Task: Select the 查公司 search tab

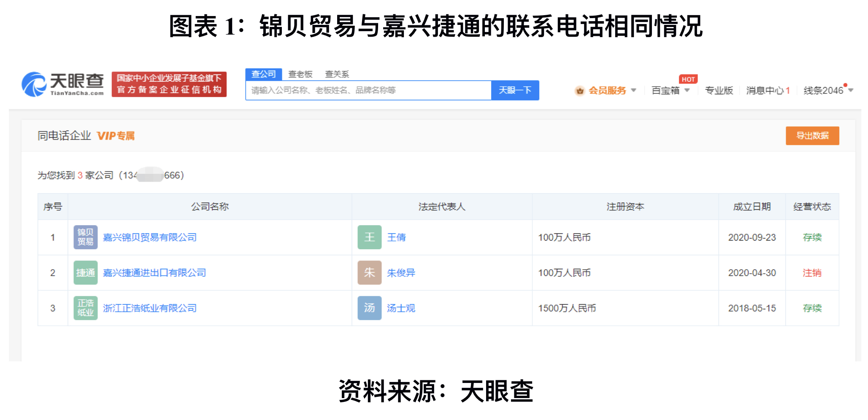Action: [263, 74]
